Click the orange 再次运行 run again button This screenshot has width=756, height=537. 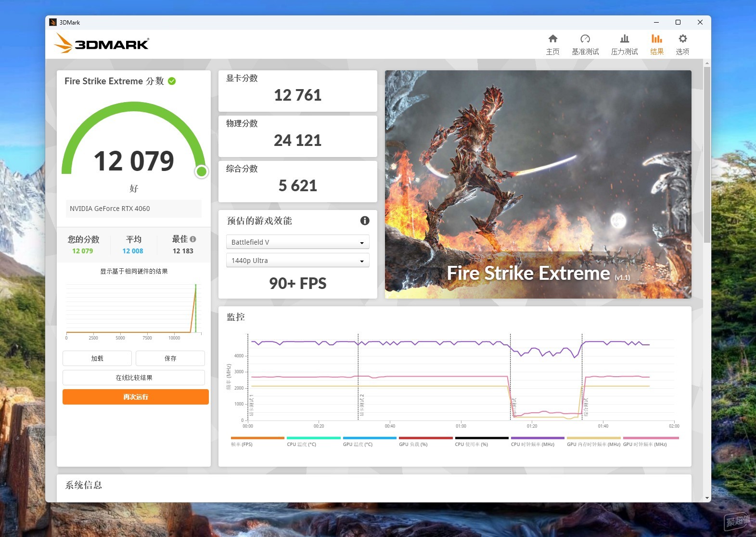136,397
